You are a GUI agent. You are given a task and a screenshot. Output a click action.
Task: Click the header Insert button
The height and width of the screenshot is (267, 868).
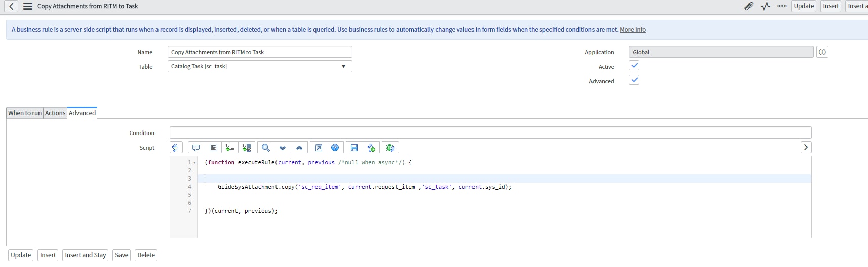tap(831, 6)
